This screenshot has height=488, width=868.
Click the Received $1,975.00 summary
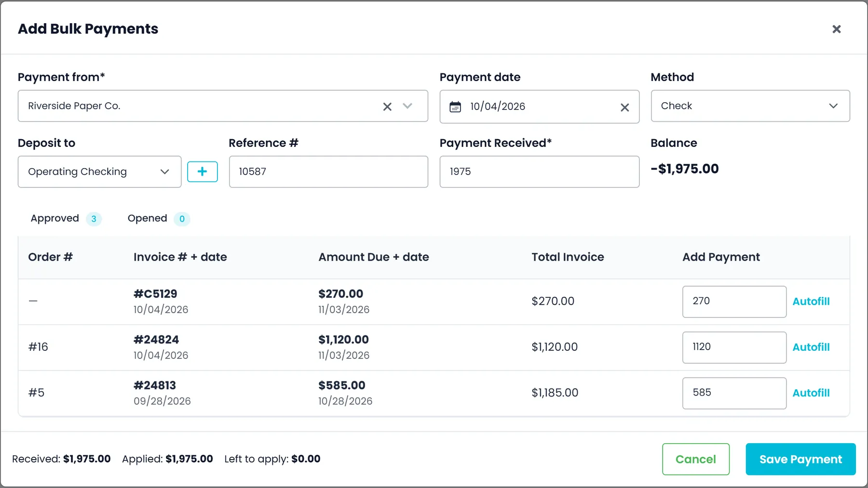point(61,459)
